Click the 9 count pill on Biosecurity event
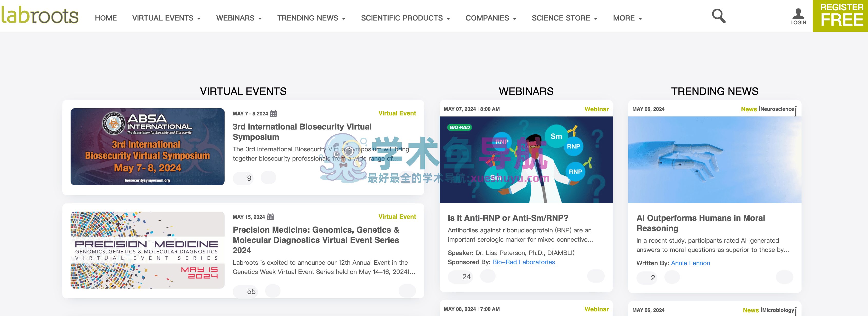Screen dimensions: 868x316 click(244, 178)
